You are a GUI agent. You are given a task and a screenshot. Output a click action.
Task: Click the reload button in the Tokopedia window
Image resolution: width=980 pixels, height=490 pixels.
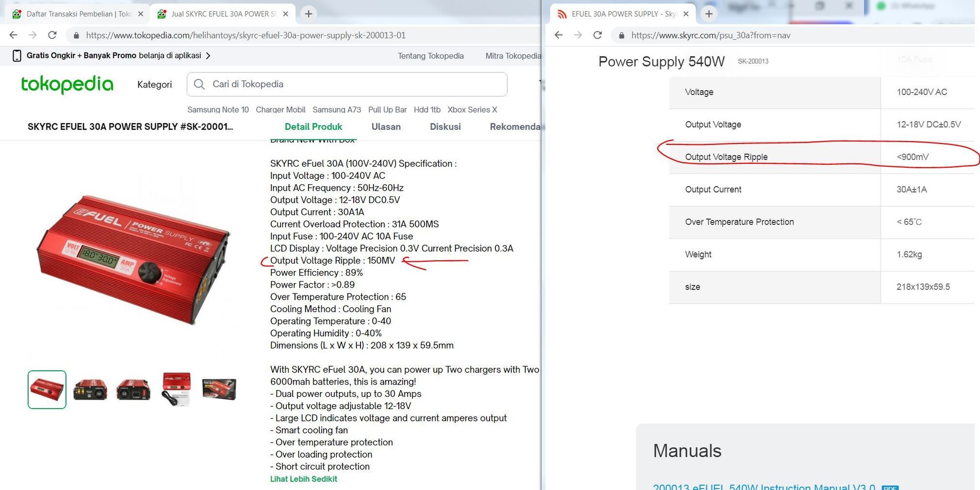tap(52, 35)
